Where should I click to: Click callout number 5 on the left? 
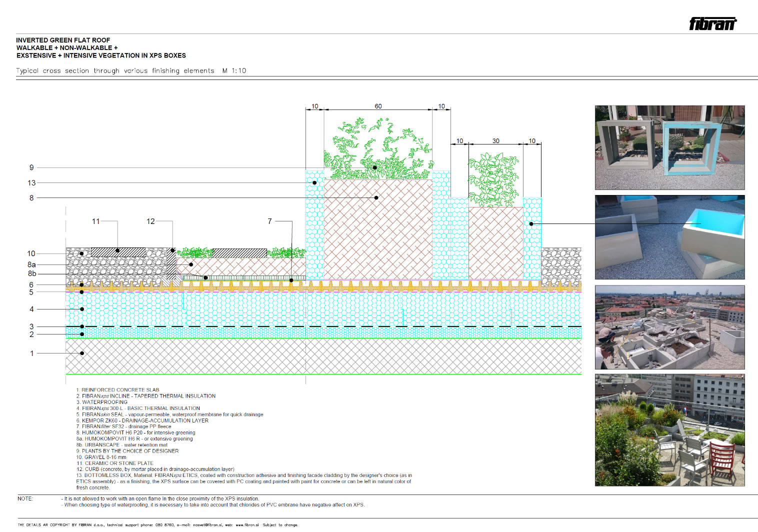coord(31,292)
